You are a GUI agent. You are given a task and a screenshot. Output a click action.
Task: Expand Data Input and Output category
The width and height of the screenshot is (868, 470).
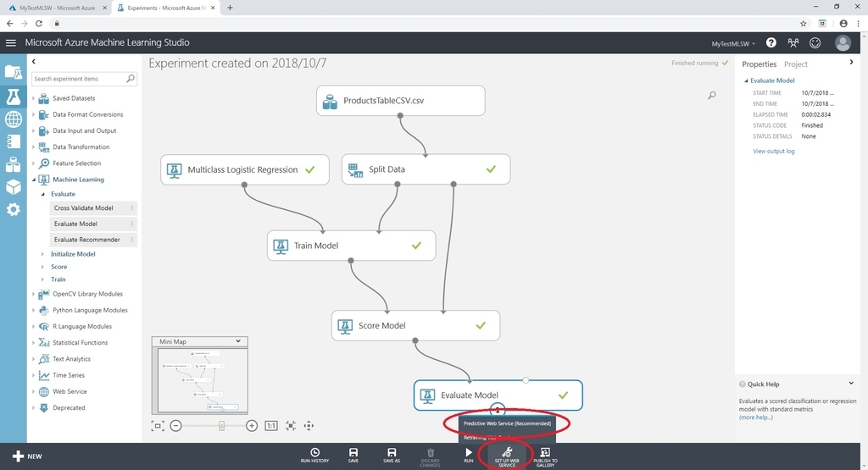coord(33,131)
